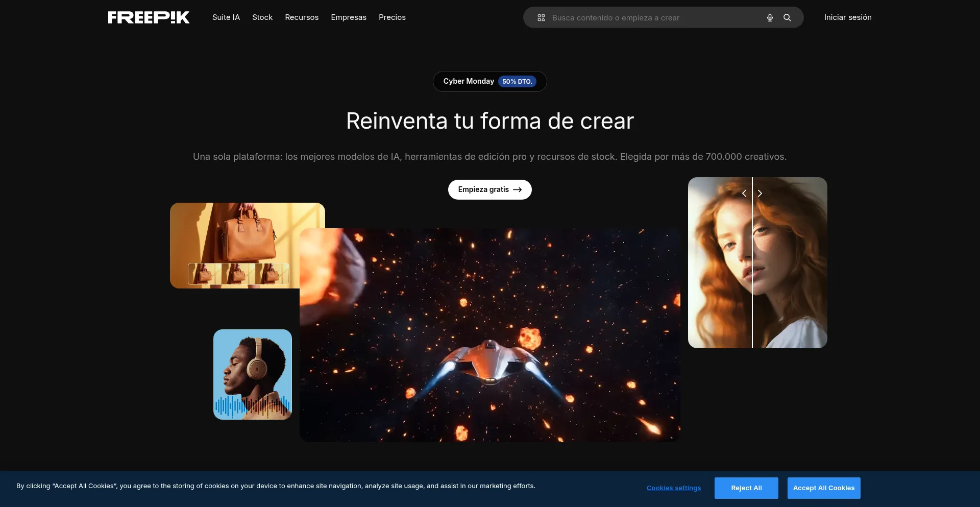The width and height of the screenshot is (980, 507).
Task: Accept all cookies in the banner
Action: [x=823, y=488]
